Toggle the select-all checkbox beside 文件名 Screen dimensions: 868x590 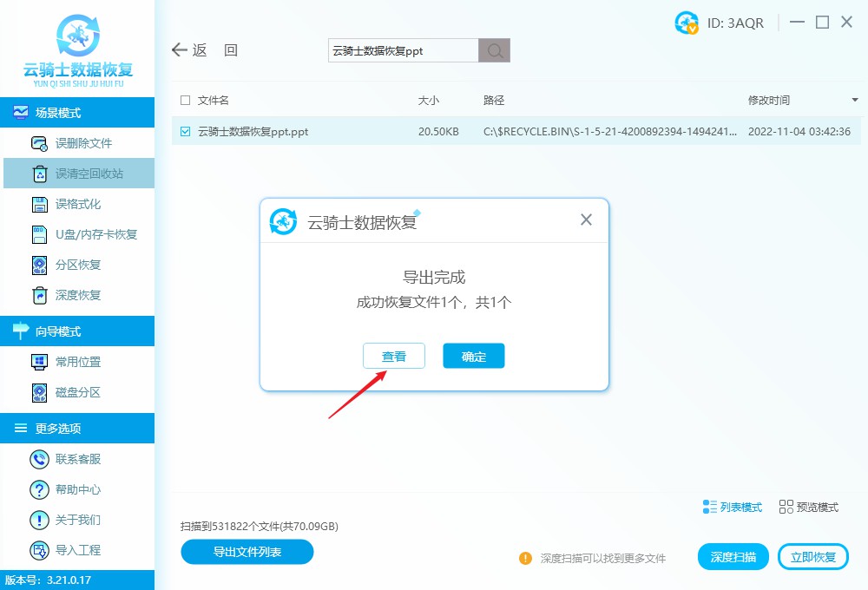[x=186, y=100]
